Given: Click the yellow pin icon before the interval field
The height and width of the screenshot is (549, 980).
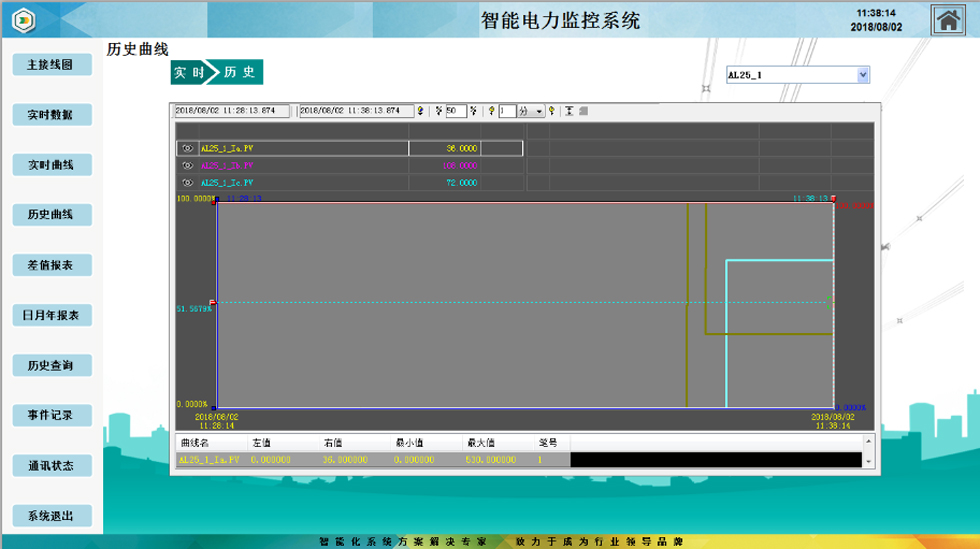Looking at the screenshot, I should (x=491, y=111).
